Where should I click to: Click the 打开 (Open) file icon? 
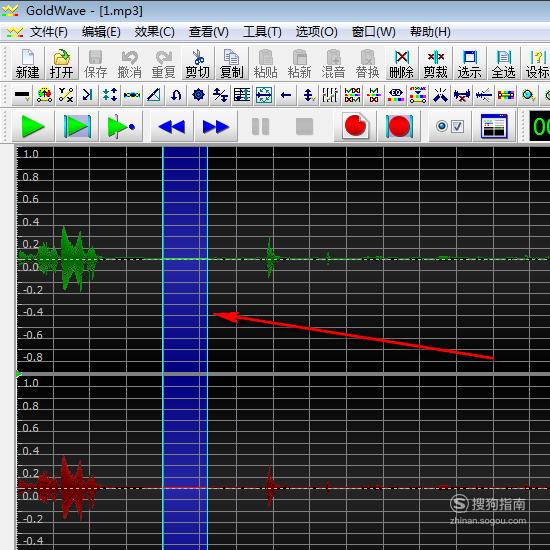coord(62,64)
